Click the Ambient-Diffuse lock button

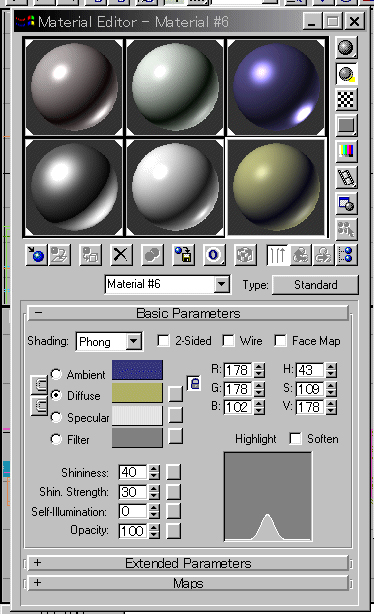tap(39, 385)
